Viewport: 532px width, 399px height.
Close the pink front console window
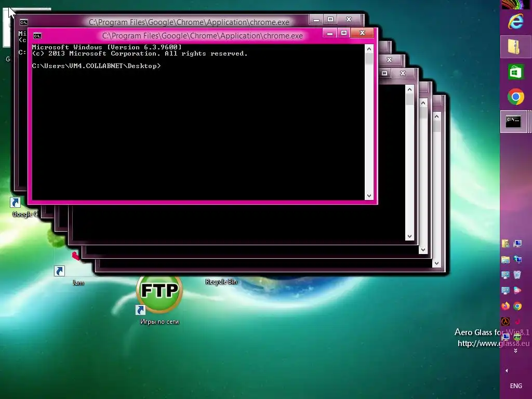click(362, 33)
